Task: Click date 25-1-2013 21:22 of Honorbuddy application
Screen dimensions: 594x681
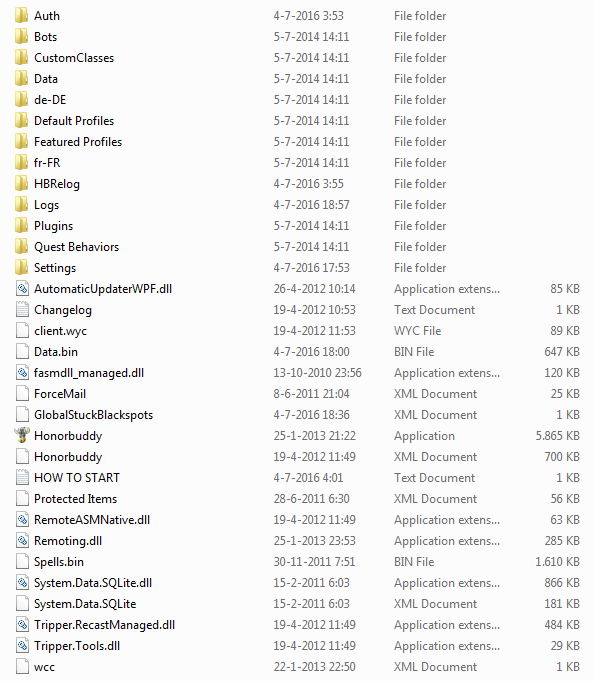Action: [314, 436]
